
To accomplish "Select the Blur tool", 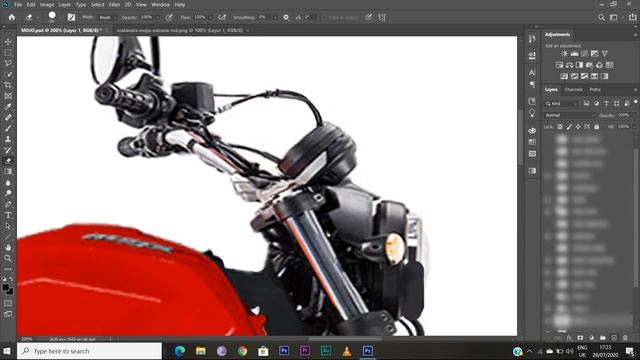I will coord(8,182).
